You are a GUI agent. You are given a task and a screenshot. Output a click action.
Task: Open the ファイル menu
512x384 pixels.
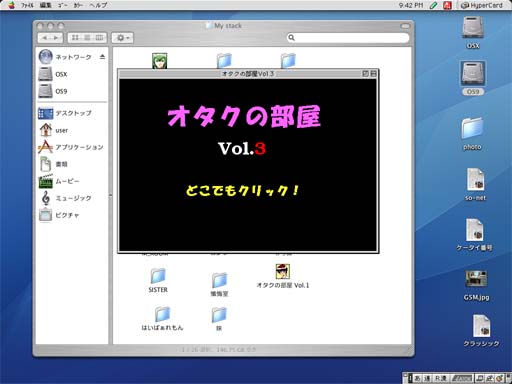pyautogui.click(x=27, y=5)
